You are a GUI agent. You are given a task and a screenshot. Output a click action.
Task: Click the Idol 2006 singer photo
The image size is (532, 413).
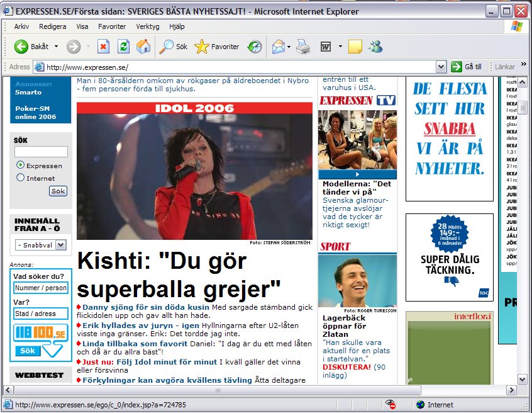[x=194, y=177]
